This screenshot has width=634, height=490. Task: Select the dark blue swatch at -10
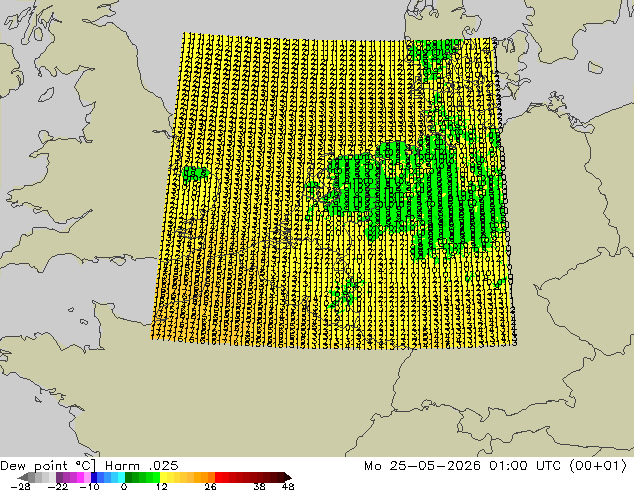(x=94, y=477)
